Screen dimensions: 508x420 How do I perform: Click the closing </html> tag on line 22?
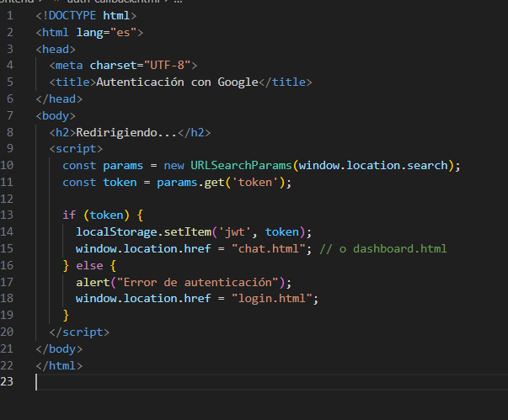pos(59,366)
